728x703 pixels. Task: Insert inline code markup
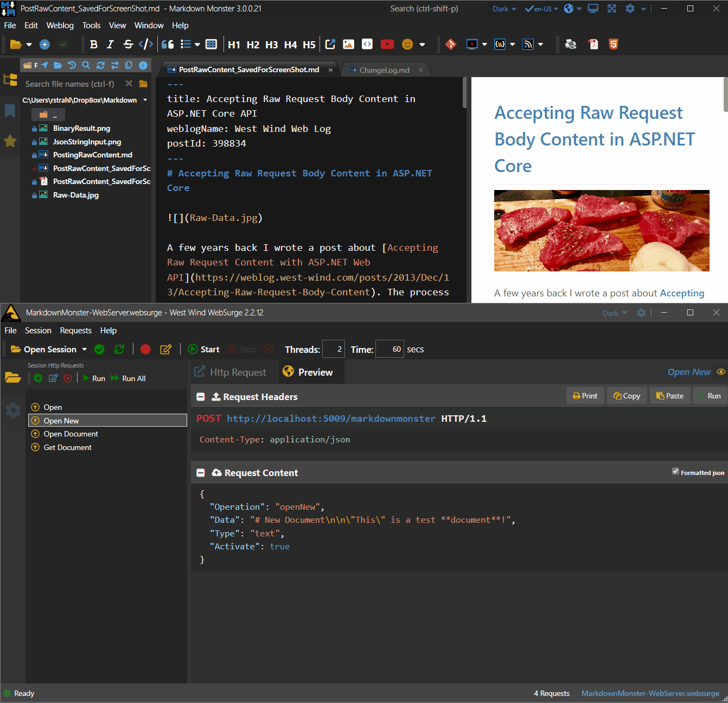coord(146,45)
